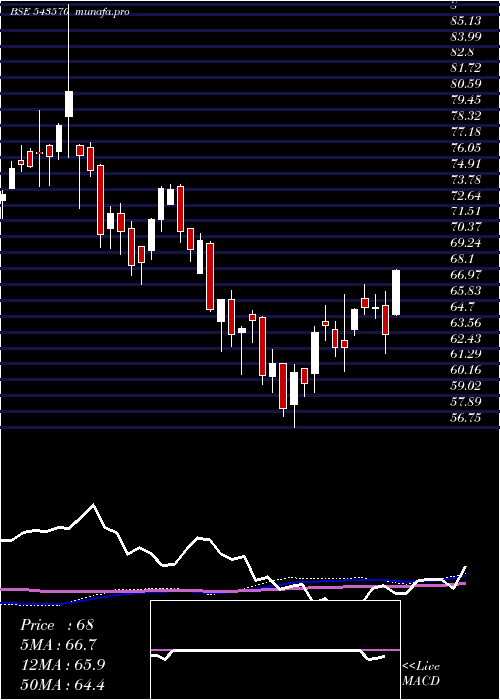
Task: Select the 81.72 price axis label
Action: (x=466, y=68)
